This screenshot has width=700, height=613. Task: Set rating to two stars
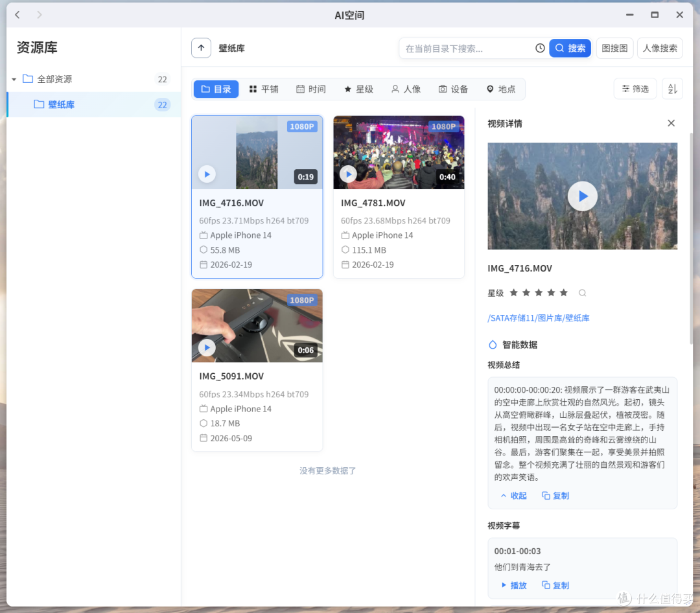(526, 292)
